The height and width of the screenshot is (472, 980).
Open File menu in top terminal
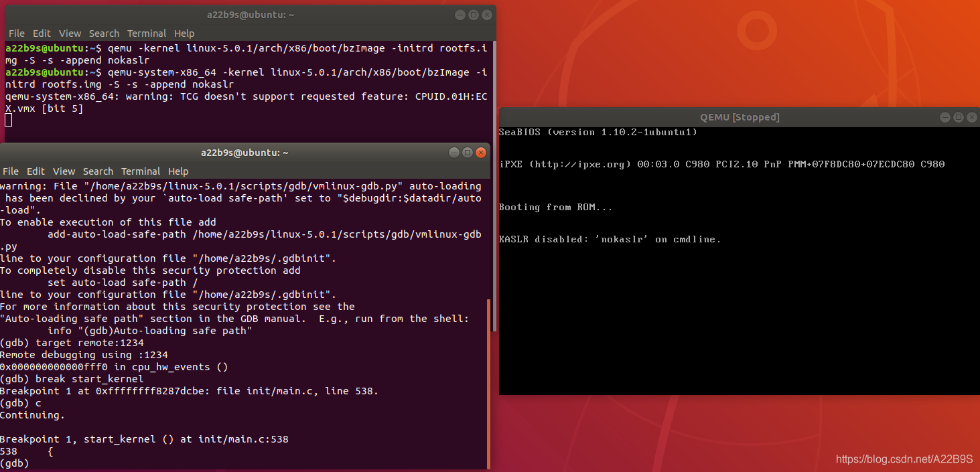(x=17, y=33)
